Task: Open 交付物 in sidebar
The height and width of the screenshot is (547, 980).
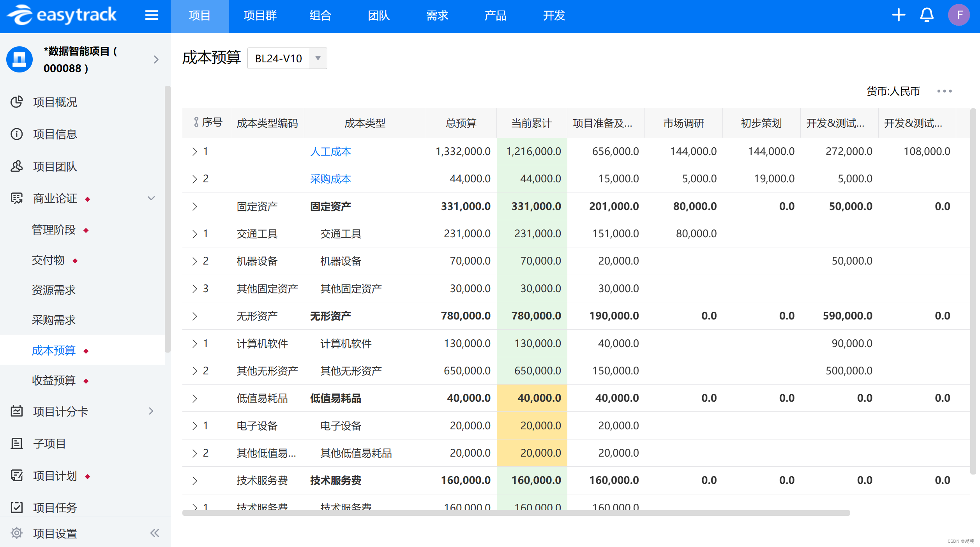Action: click(48, 260)
